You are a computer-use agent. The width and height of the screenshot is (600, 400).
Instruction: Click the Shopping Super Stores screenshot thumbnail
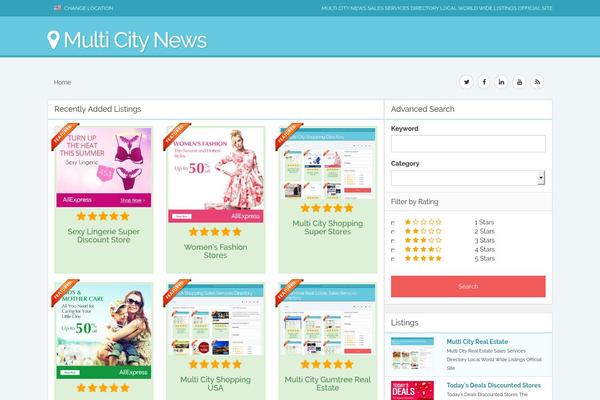[328, 163]
